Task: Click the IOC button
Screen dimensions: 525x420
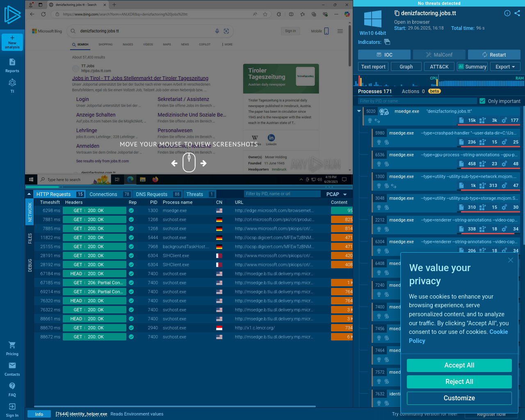Action: pyautogui.click(x=384, y=55)
